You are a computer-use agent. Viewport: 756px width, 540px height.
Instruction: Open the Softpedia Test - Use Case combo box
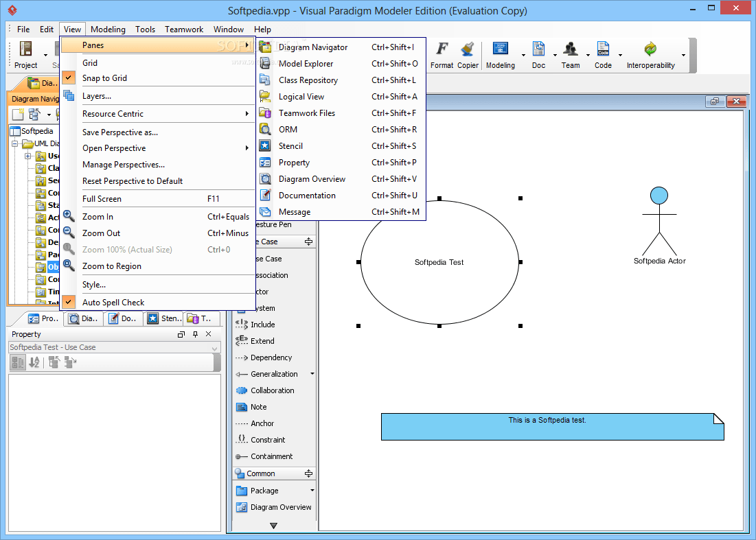tap(114, 347)
